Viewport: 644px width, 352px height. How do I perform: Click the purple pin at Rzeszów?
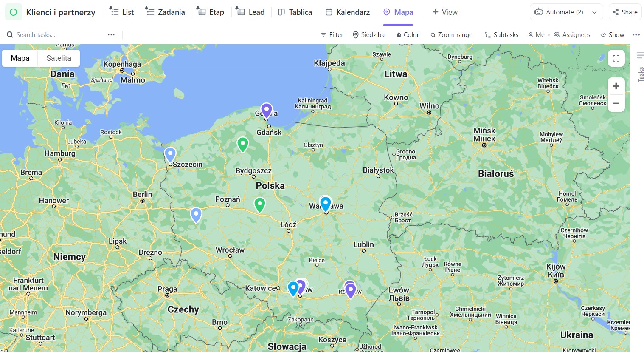tap(350, 291)
